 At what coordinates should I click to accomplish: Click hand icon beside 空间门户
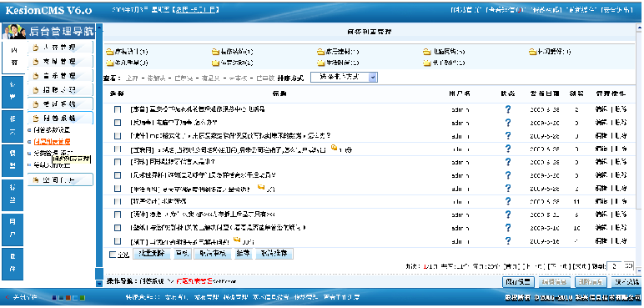(x=36, y=179)
